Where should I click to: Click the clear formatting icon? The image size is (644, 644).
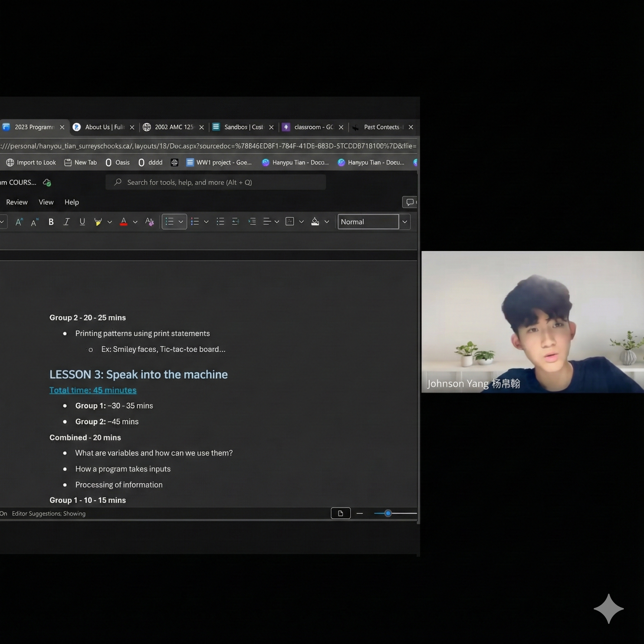pyautogui.click(x=149, y=222)
